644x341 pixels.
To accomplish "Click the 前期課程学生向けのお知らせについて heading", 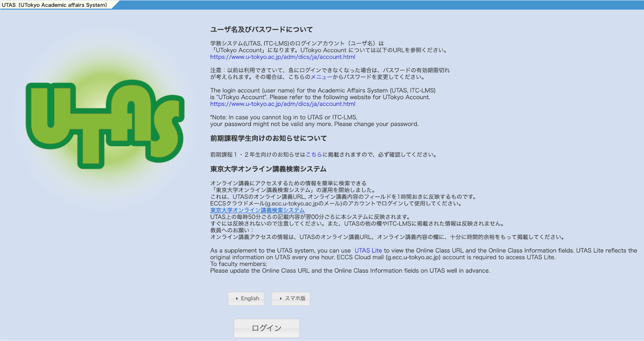I will [x=268, y=138].
